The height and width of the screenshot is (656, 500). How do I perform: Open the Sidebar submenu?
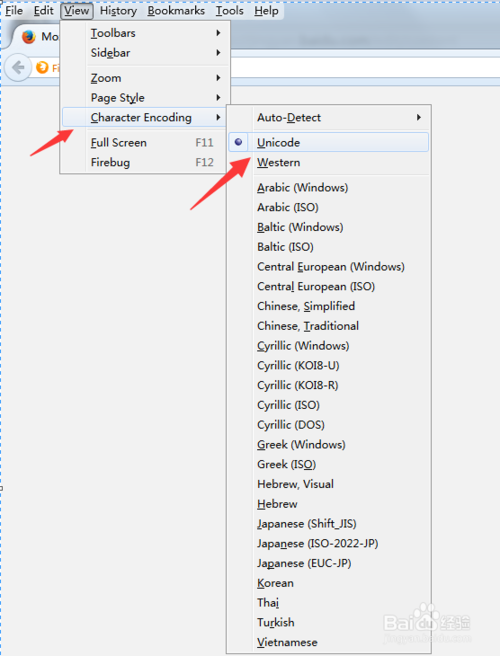(145, 53)
